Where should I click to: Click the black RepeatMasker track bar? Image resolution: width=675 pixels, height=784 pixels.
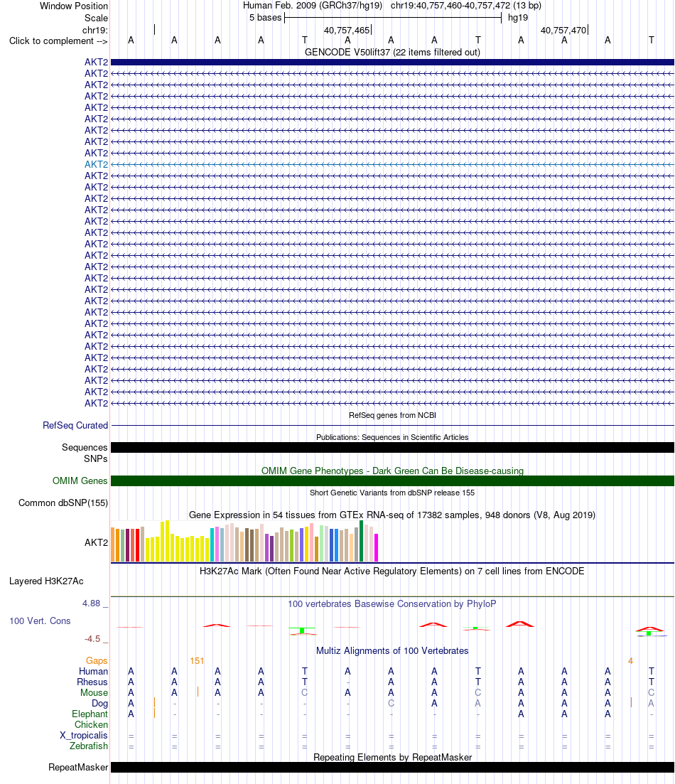coord(392,768)
